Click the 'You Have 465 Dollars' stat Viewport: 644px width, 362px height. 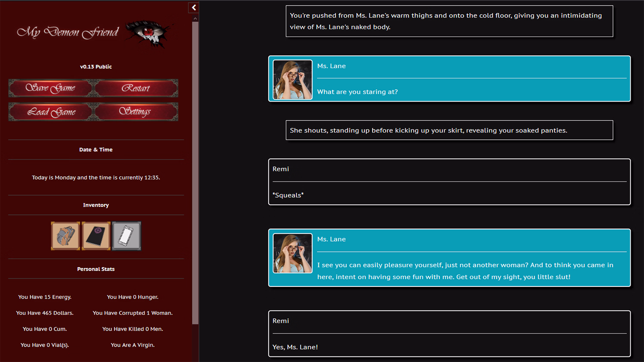[x=45, y=313]
